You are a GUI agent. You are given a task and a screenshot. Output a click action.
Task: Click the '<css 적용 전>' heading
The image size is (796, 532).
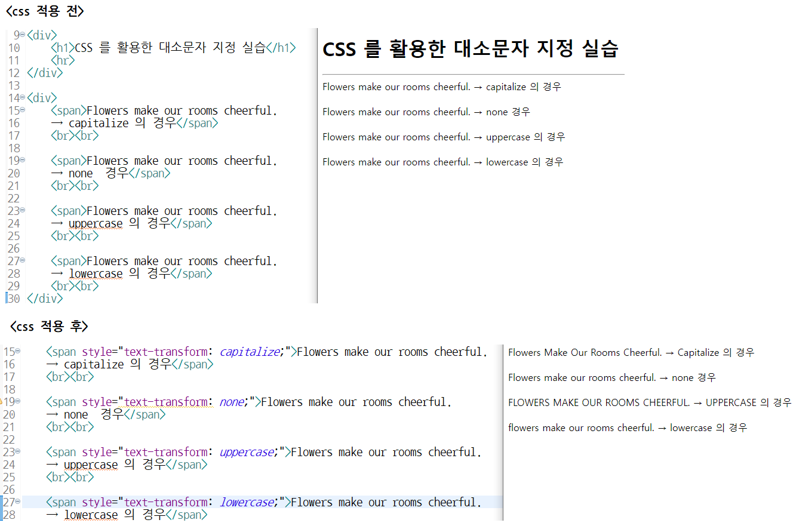(x=45, y=11)
